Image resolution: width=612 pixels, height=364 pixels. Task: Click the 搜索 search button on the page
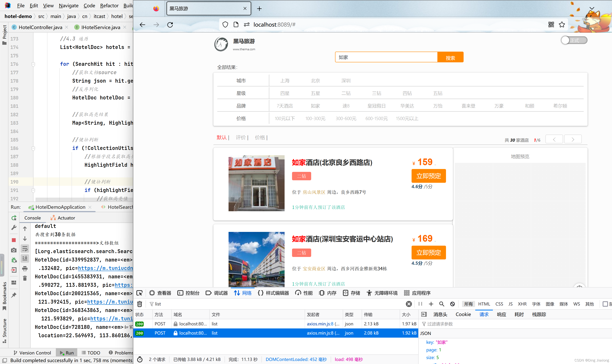click(451, 57)
